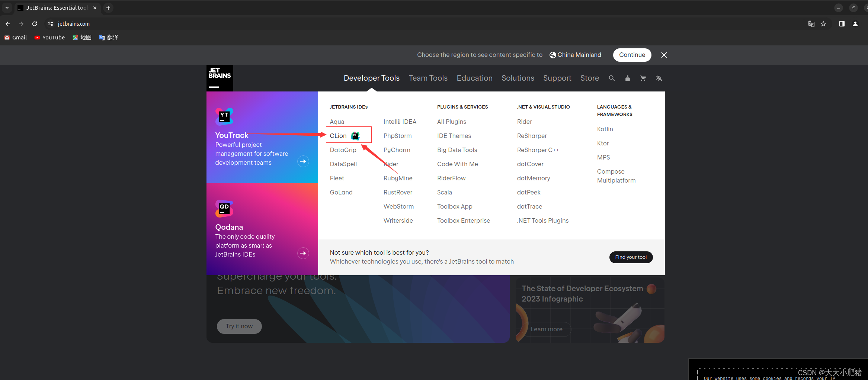Toggle the browser side panel icon
The height and width of the screenshot is (380, 868).
coord(842,24)
